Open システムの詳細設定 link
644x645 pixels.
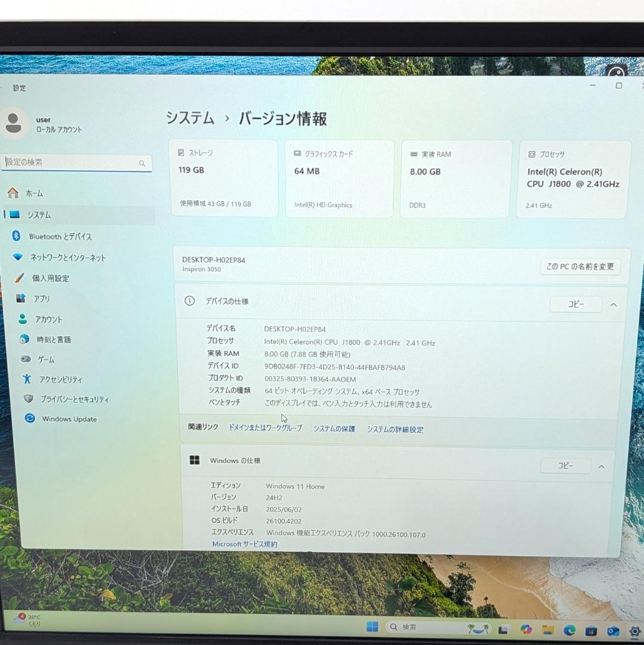[395, 429]
